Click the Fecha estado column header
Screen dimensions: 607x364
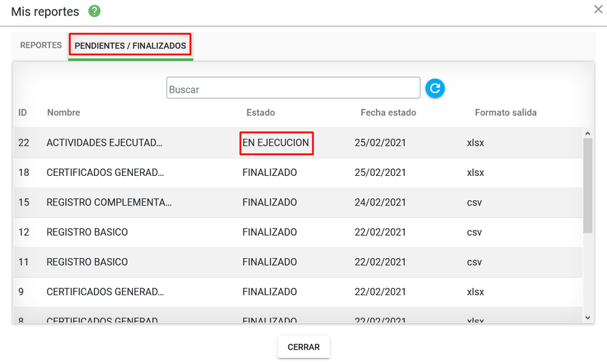click(388, 113)
